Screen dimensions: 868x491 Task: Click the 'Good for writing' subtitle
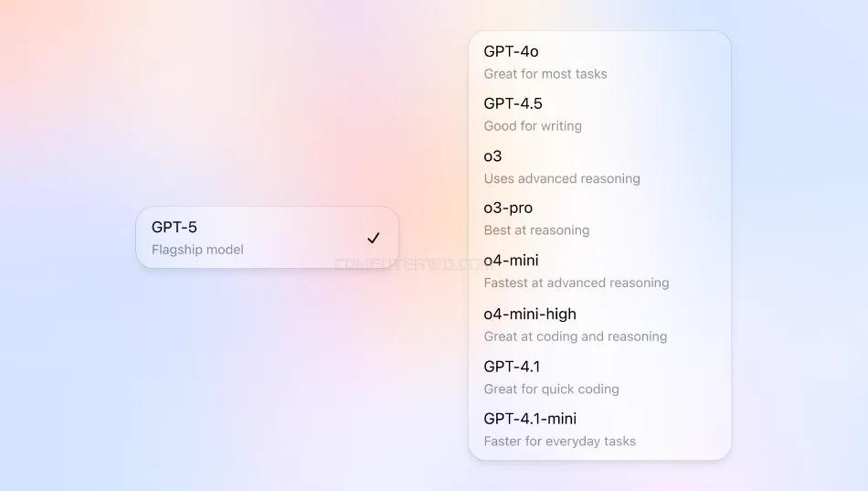coord(533,126)
